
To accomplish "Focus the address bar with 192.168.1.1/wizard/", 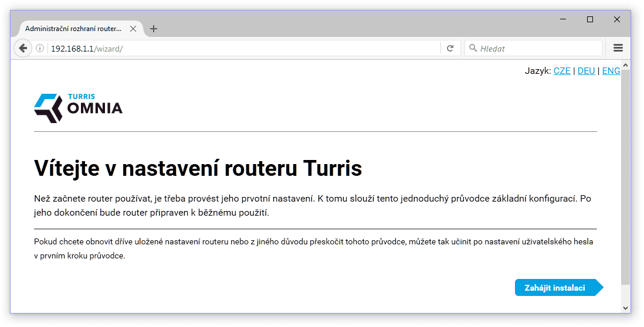I will (x=245, y=49).
